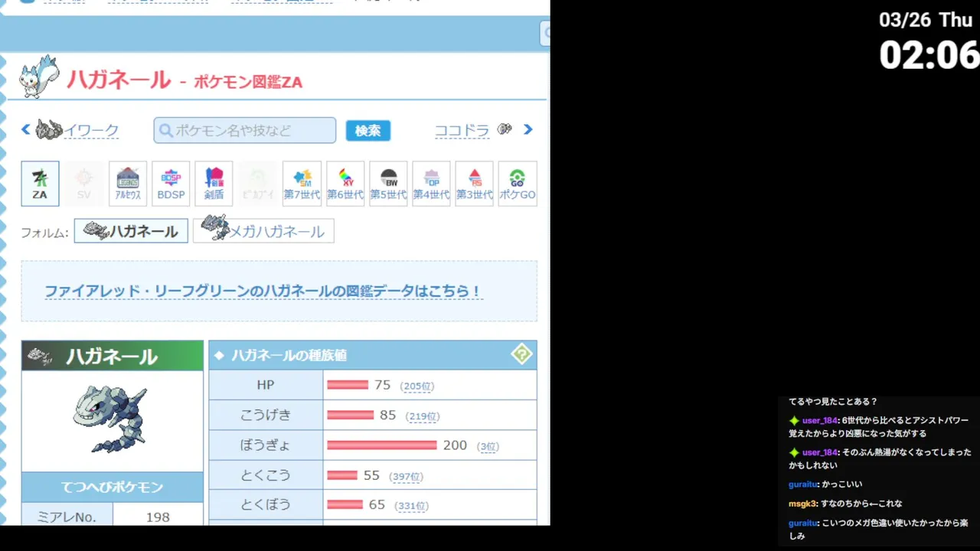Select the SV game version tab
Viewport: 980px width, 551px height.
83,184
